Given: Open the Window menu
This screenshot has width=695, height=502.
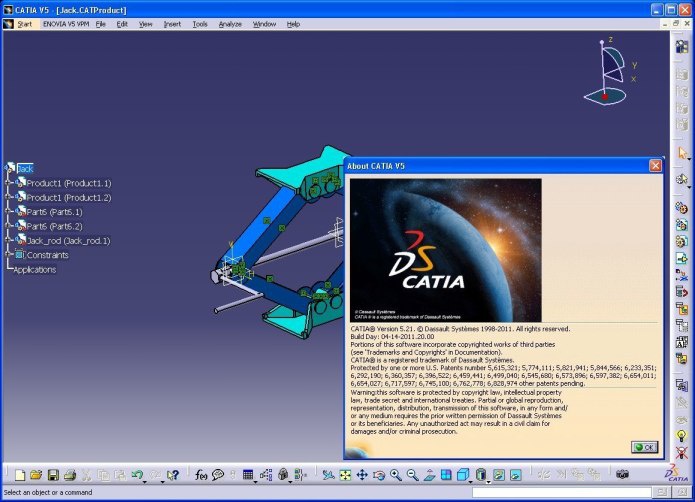Looking at the screenshot, I should coord(264,24).
